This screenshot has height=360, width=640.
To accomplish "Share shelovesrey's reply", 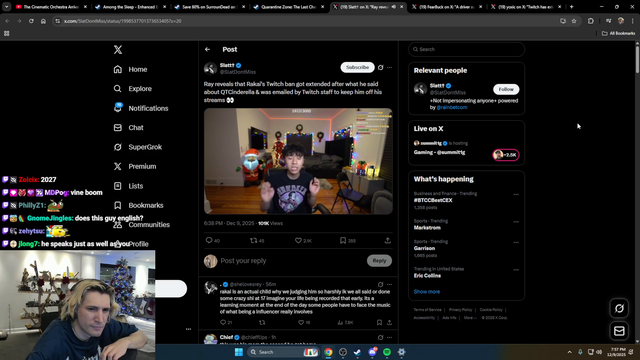I will pos(389,322).
